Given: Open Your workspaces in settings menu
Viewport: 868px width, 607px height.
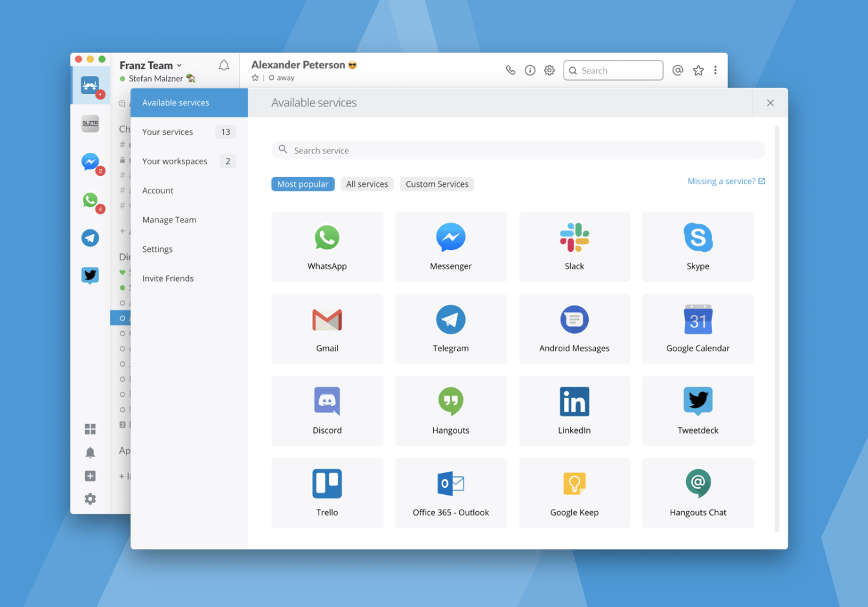Looking at the screenshot, I should (x=190, y=161).
